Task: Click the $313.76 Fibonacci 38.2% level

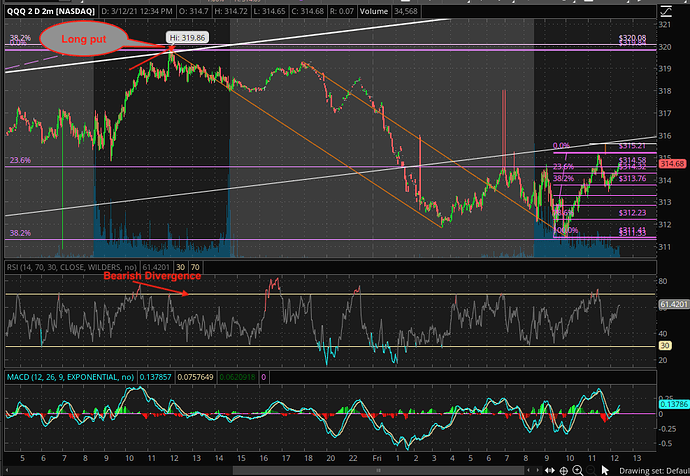Action: tap(632, 179)
